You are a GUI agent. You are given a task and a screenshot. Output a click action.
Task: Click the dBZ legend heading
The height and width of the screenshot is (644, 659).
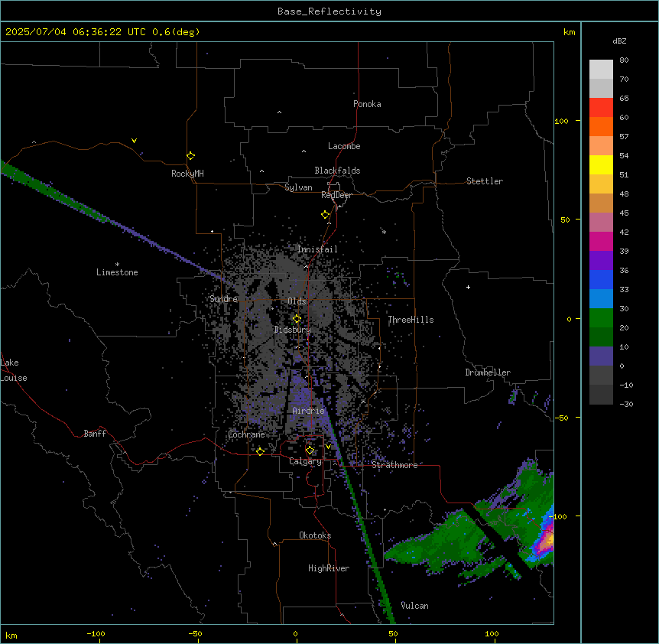pyautogui.click(x=619, y=41)
